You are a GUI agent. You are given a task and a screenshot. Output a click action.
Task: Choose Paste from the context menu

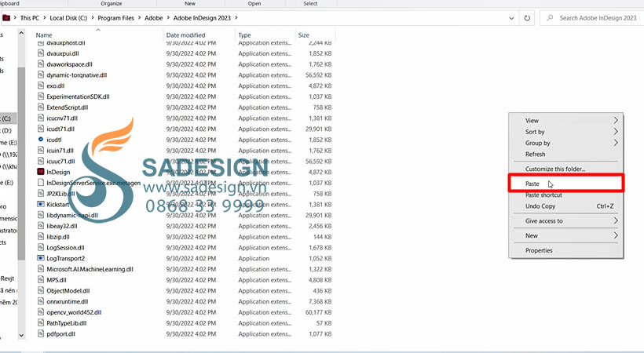pyautogui.click(x=566, y=183)
